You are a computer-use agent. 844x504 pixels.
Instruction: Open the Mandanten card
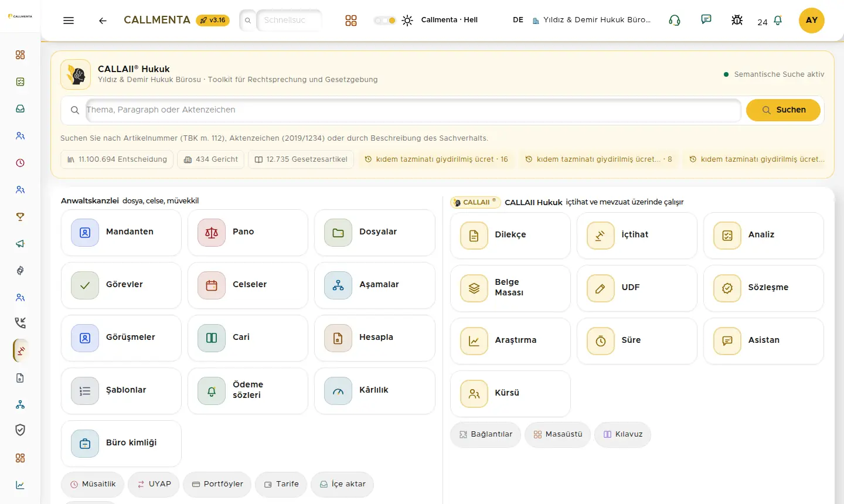pos(121,233)
